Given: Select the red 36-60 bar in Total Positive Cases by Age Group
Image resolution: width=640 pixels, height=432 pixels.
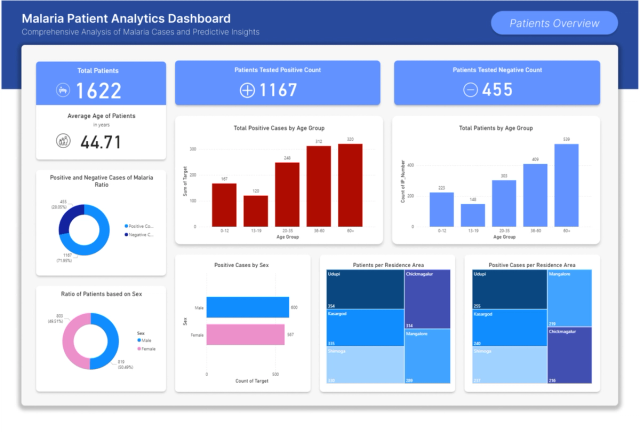Looking at the screenshot, I should (319, 186).
